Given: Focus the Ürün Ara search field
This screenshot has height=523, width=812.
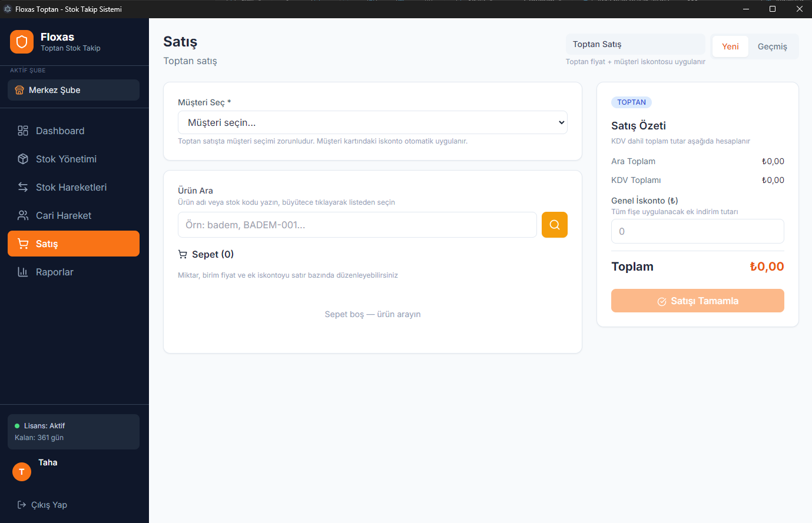Looking at the screenshot, I should coord(357,225).
